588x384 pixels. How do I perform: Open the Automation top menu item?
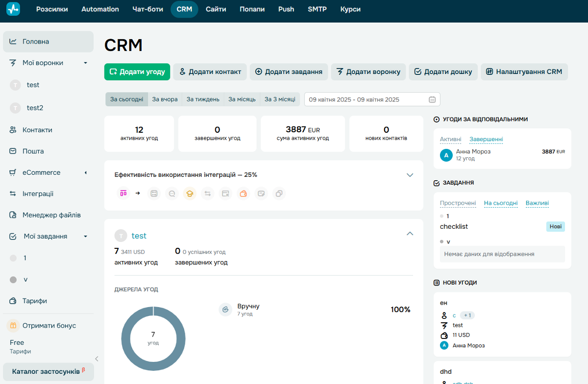(100, 9)
